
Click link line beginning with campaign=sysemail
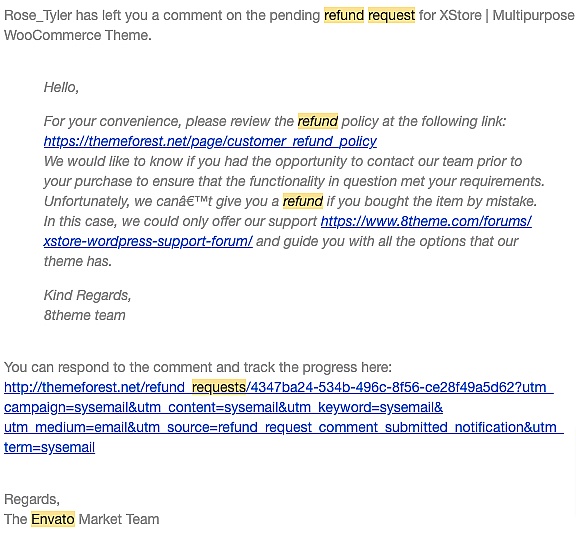tap(223, 407)
